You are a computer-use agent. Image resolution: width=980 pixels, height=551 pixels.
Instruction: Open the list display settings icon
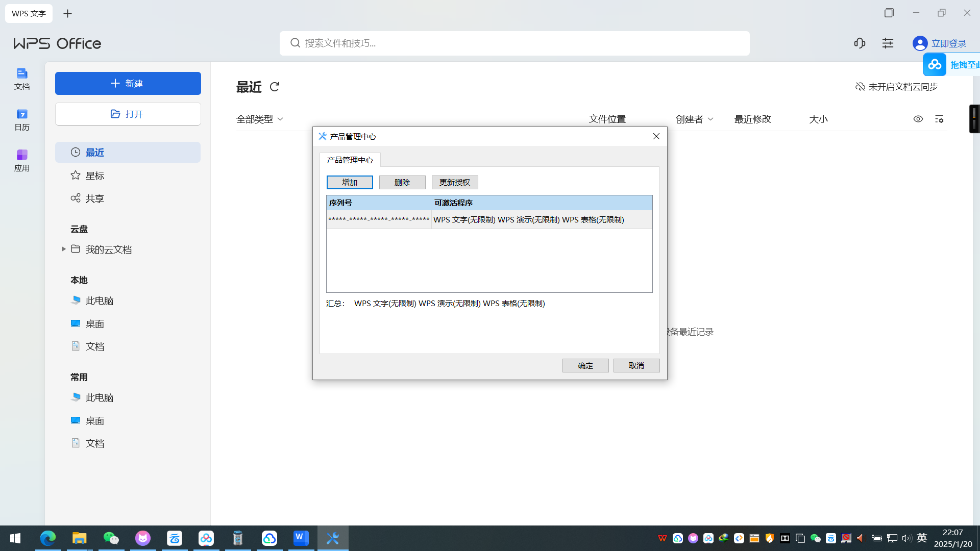939,119
